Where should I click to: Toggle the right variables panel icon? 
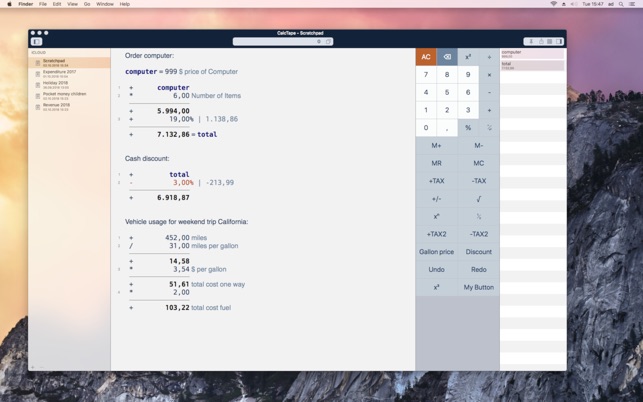point(559,41)
